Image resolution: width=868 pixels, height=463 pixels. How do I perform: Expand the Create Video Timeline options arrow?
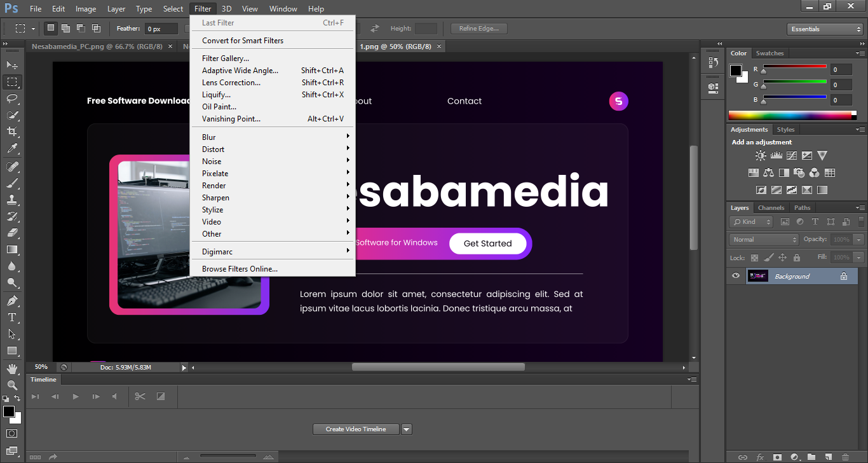pos(407,429)
